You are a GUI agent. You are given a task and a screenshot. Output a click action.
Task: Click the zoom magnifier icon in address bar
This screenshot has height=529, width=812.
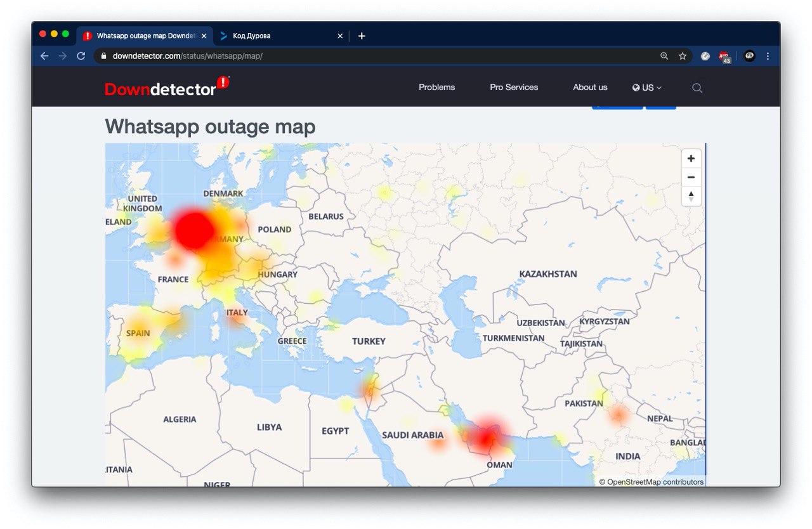tap(664, 56)
